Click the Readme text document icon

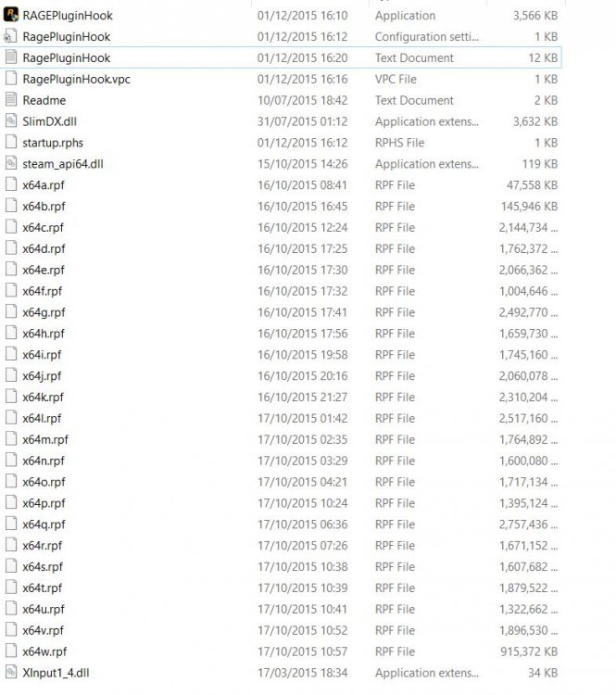click(10, 100)
